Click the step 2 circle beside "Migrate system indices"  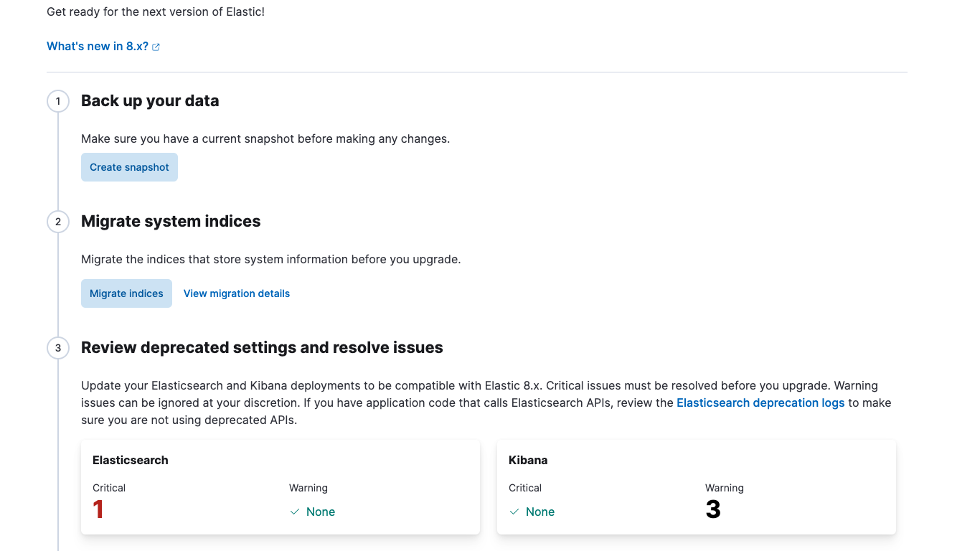point(58,222)
